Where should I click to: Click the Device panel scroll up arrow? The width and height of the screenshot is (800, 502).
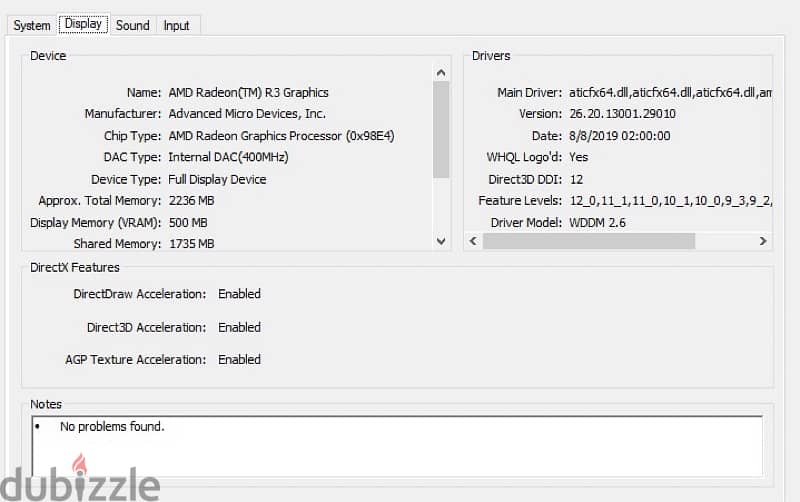441,73
